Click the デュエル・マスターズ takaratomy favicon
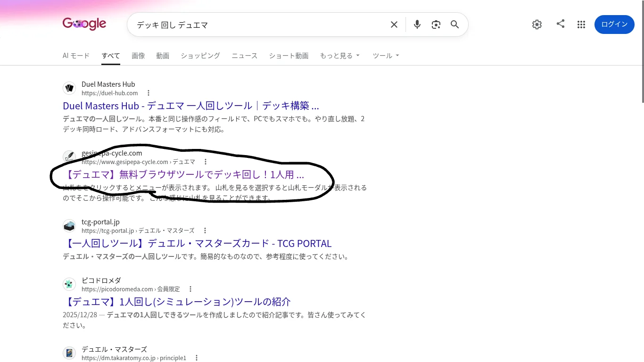Viewport: 644px width, 362px height. point(69,353)
